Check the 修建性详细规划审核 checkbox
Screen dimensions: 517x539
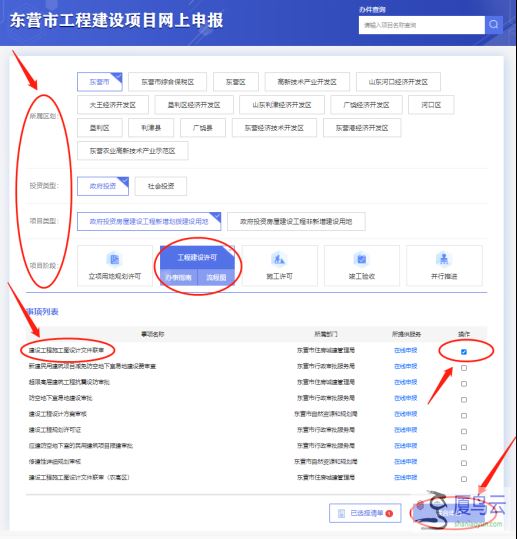[x=464, y=463]
